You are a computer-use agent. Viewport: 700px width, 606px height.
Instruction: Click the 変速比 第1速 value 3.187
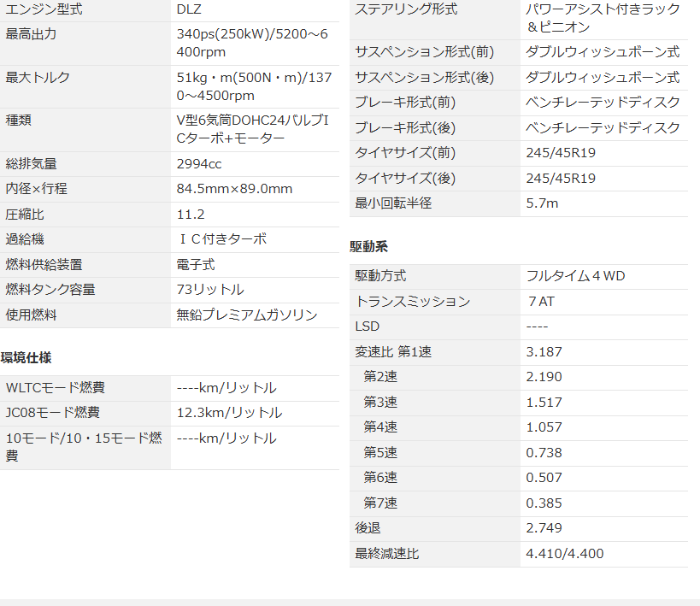point(544,352)
